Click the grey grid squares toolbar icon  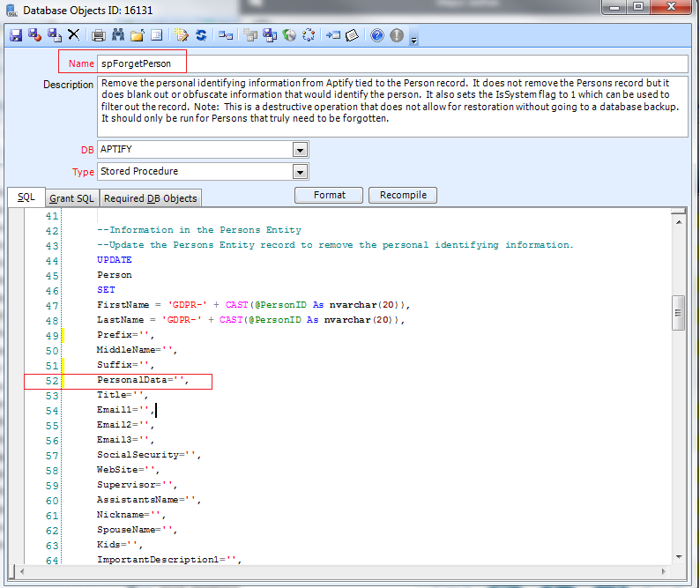(x=250, y=35)
